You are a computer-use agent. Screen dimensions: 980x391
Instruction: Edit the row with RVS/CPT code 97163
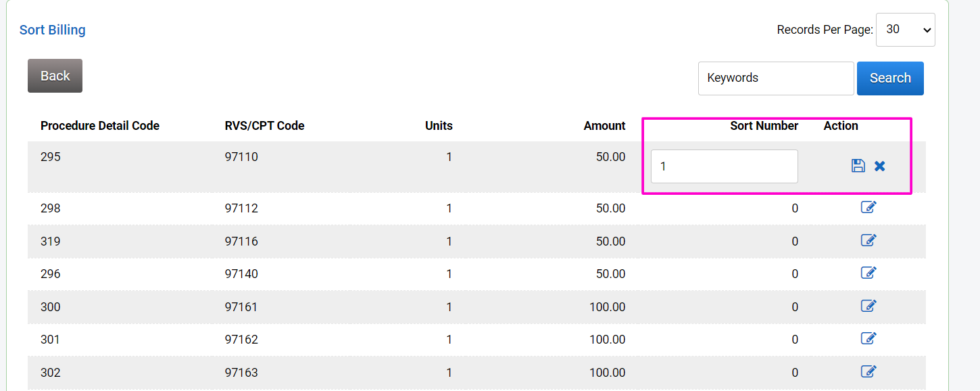868,371
